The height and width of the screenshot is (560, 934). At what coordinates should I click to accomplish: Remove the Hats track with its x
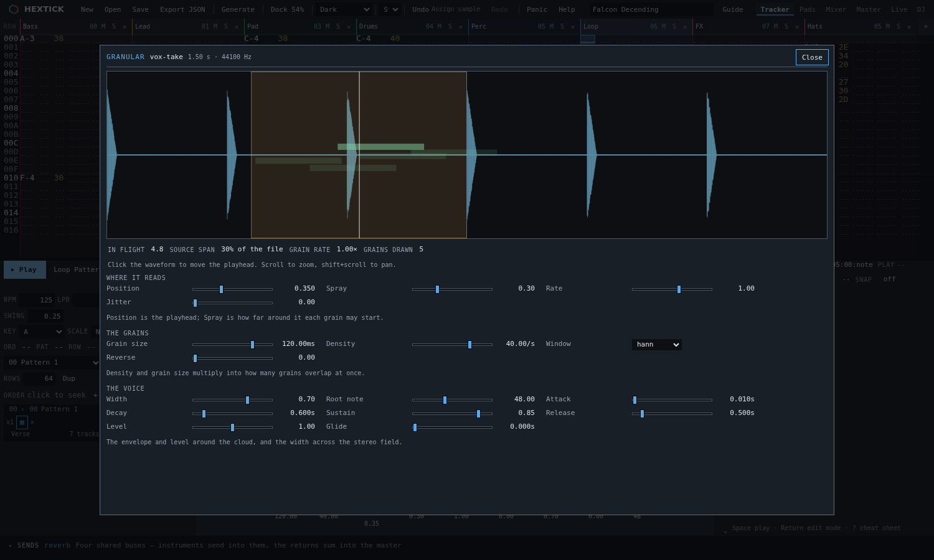tap(909, 27)
